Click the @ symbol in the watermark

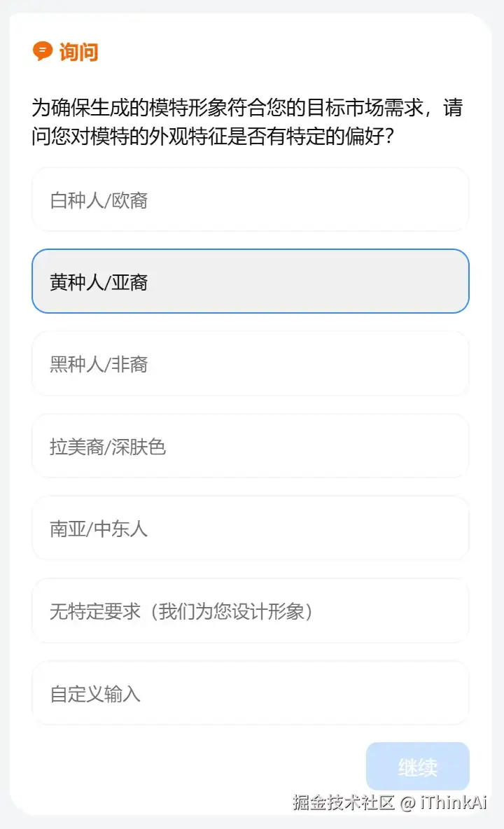tap(408, 803)
